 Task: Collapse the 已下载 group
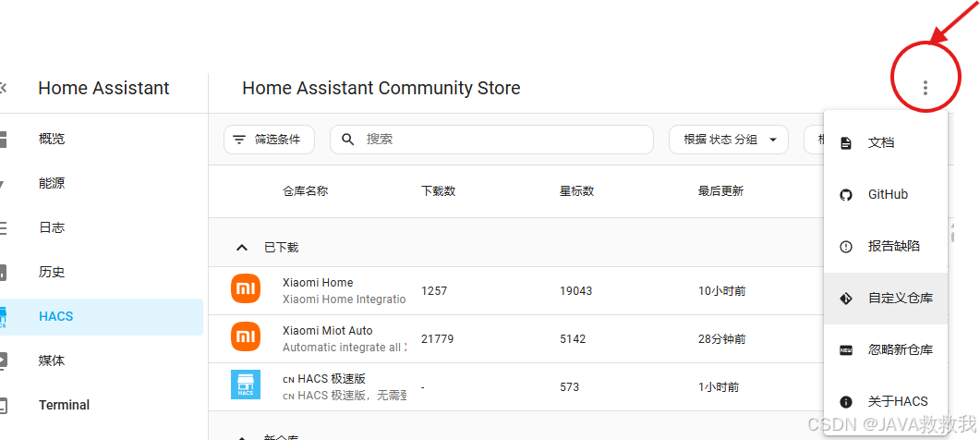(x=241, y=248)
